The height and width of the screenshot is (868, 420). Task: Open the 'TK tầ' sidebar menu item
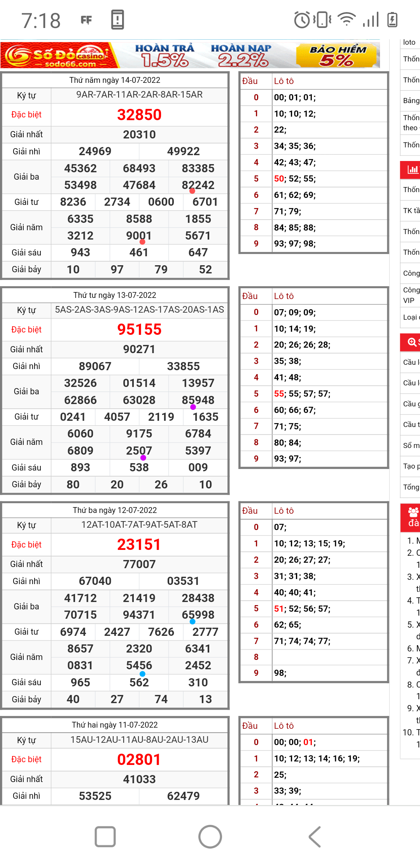(411, 210)
